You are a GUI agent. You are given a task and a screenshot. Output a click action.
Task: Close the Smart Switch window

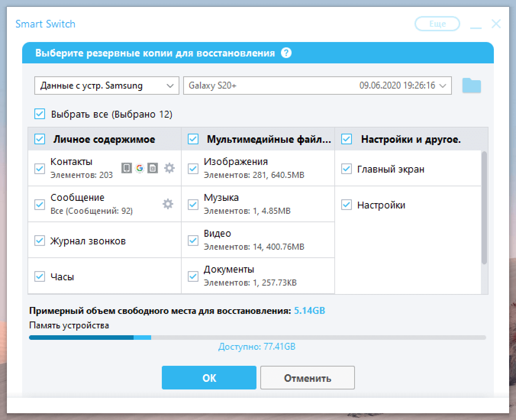click(x=496, y=24)
